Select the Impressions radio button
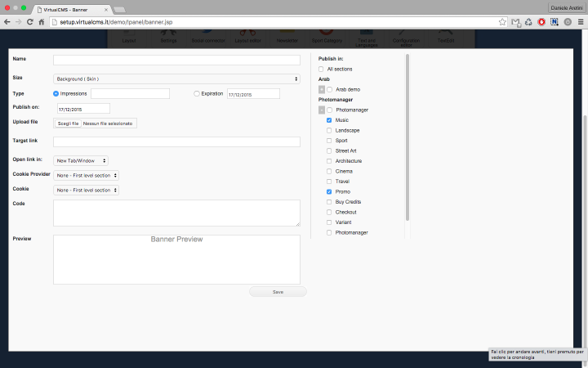 click(x=56, y=93)
